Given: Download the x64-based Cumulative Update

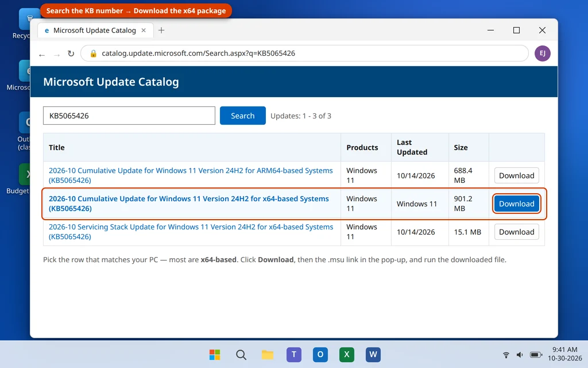Looking at the screenshot, I should coord(516,204).
